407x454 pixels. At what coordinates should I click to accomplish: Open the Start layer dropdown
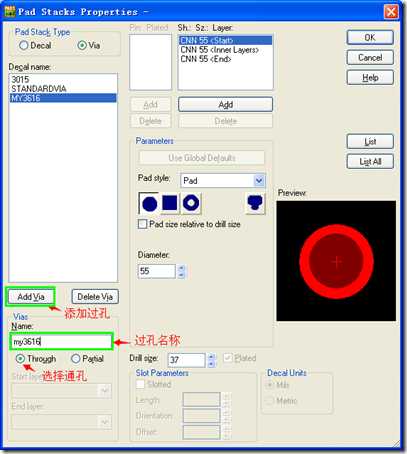click(x=105, y=390)
